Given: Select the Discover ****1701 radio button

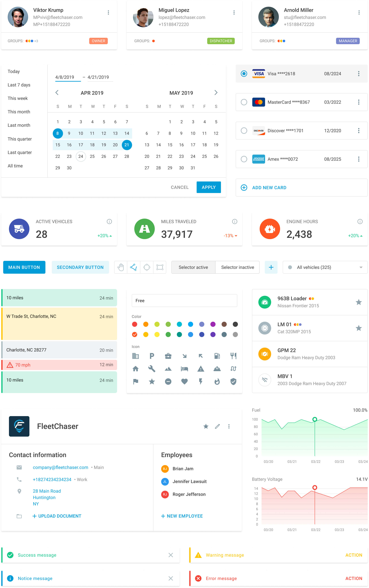Looking at the screenshot, I should (244, 130).
